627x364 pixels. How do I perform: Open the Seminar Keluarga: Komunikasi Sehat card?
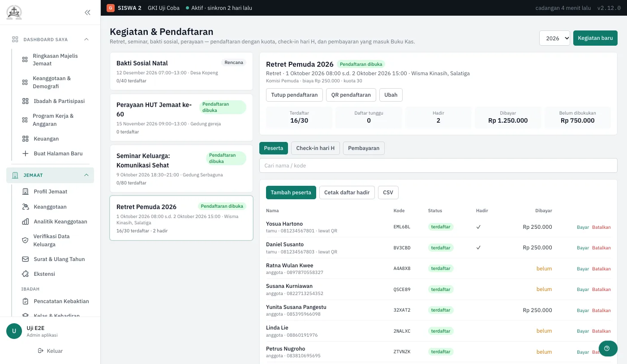tap(181, 169)
